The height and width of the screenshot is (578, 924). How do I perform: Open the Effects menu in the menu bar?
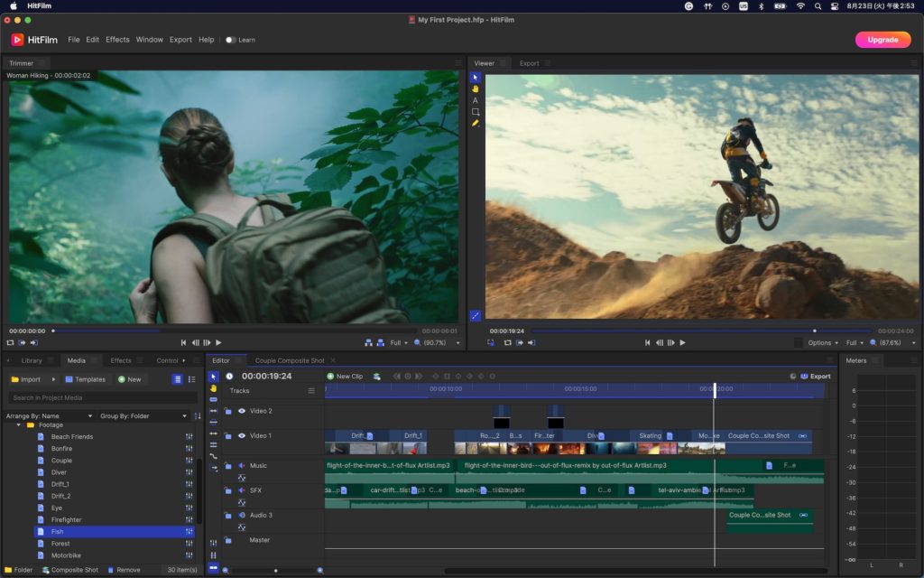117,40
